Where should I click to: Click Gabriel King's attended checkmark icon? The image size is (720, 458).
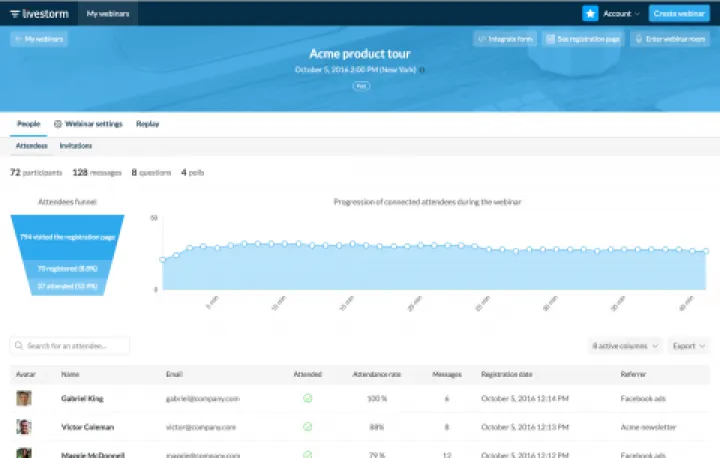click(x=308, y=398)
